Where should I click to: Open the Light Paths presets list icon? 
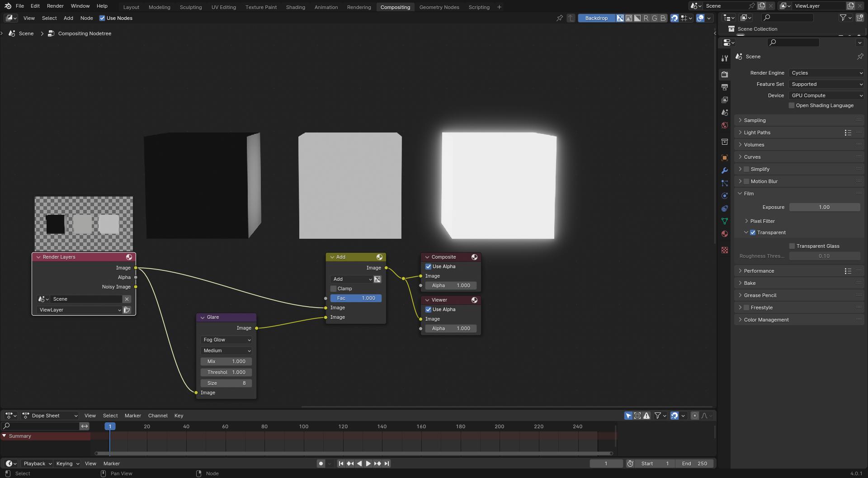(x=848, y=133)
